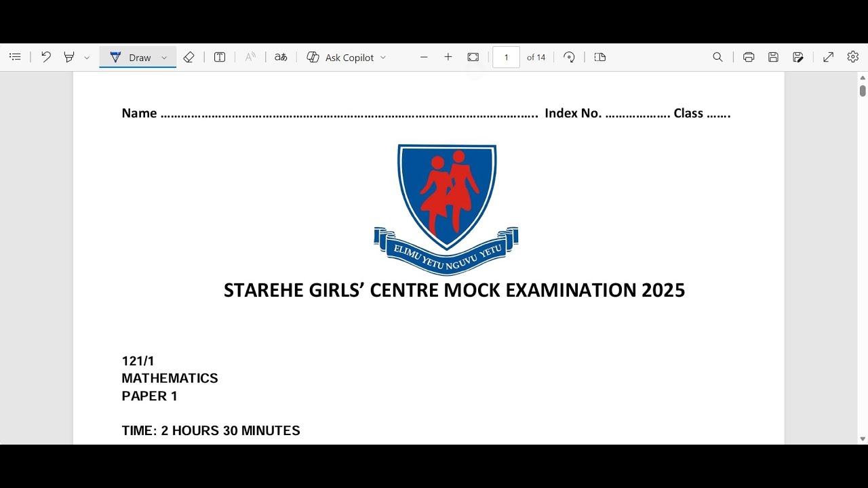Open the table of contents icon
Image resolution: width=868 pixels, height=488 pixels.
coord(15,58)
